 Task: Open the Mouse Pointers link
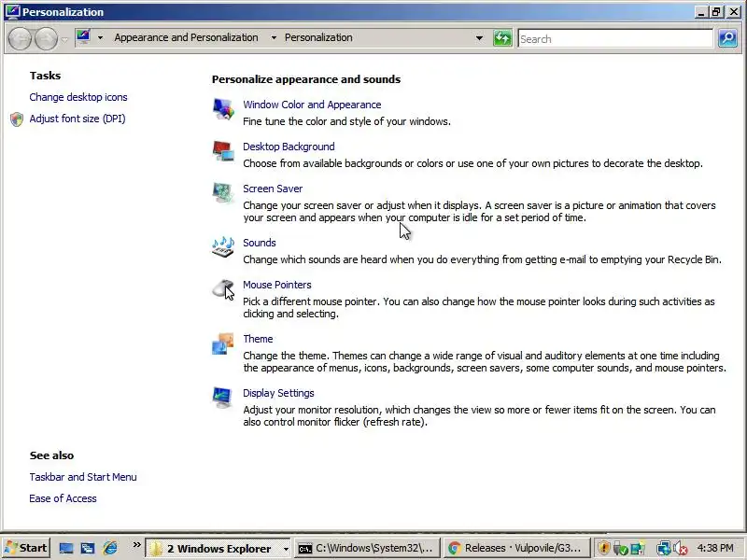(x=276, y=285)
